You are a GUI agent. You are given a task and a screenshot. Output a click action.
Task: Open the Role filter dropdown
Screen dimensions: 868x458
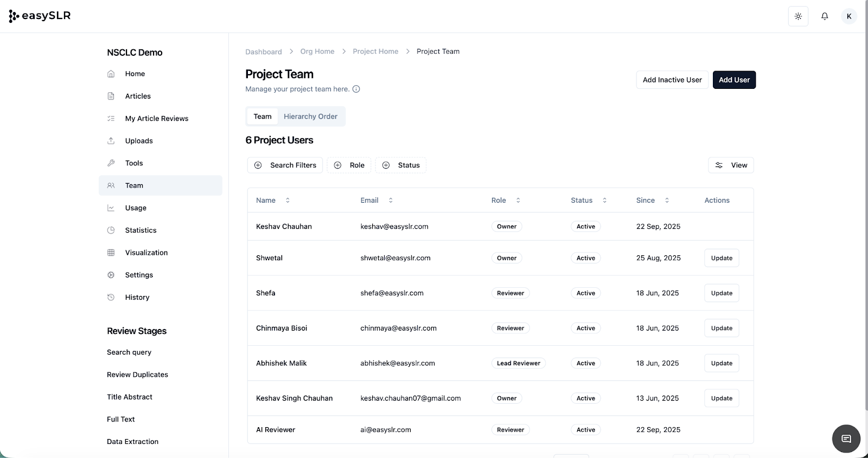tap(349, 165)
